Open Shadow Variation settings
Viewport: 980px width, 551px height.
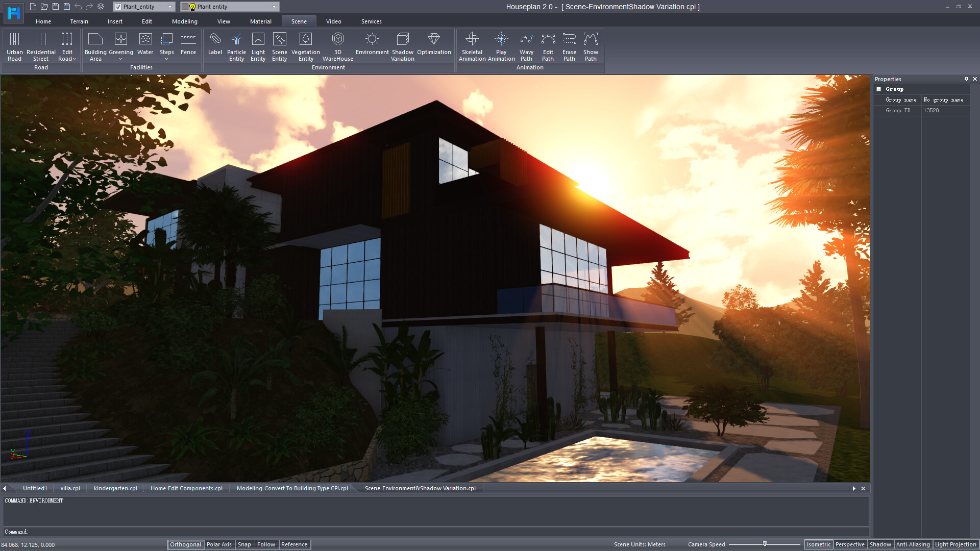point(402,46)
